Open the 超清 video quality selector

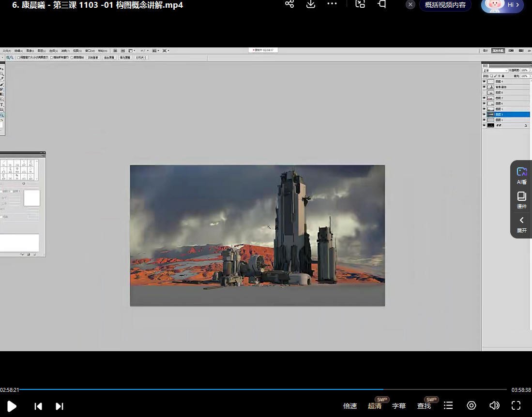pos(375,406)
